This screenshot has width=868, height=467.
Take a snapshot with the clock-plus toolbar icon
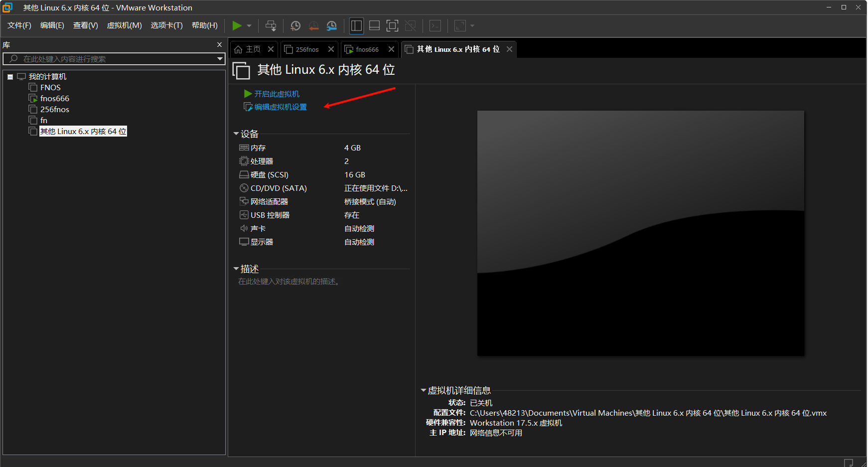pos(295,25)
